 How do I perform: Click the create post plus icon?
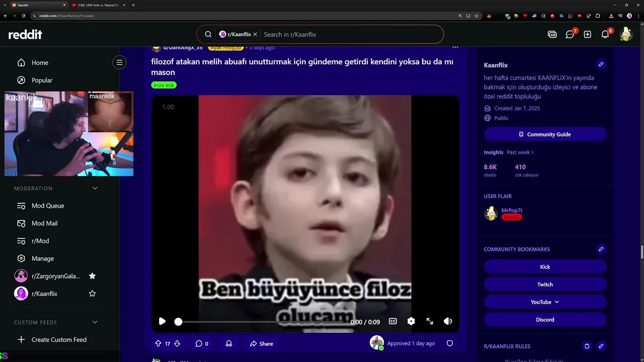(x=588, y=34)
